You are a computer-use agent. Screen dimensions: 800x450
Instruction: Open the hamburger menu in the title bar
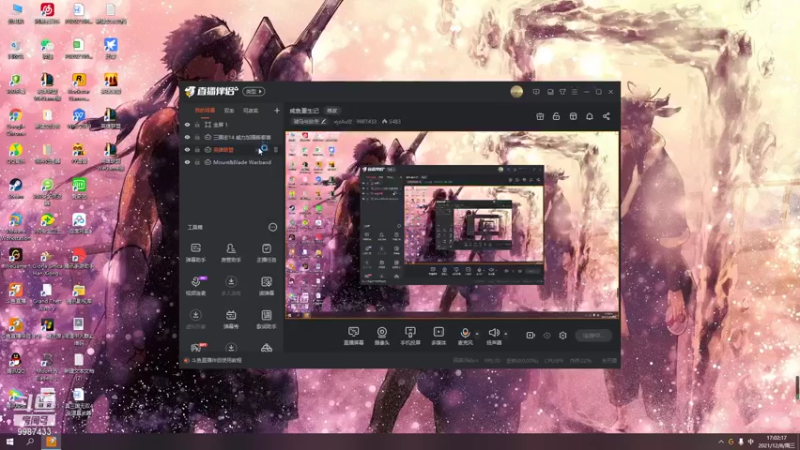pyautogui.click(x=574, y=92)
